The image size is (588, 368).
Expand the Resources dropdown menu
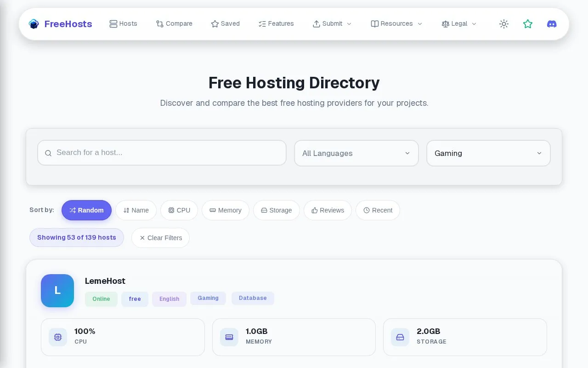(396, 23)
